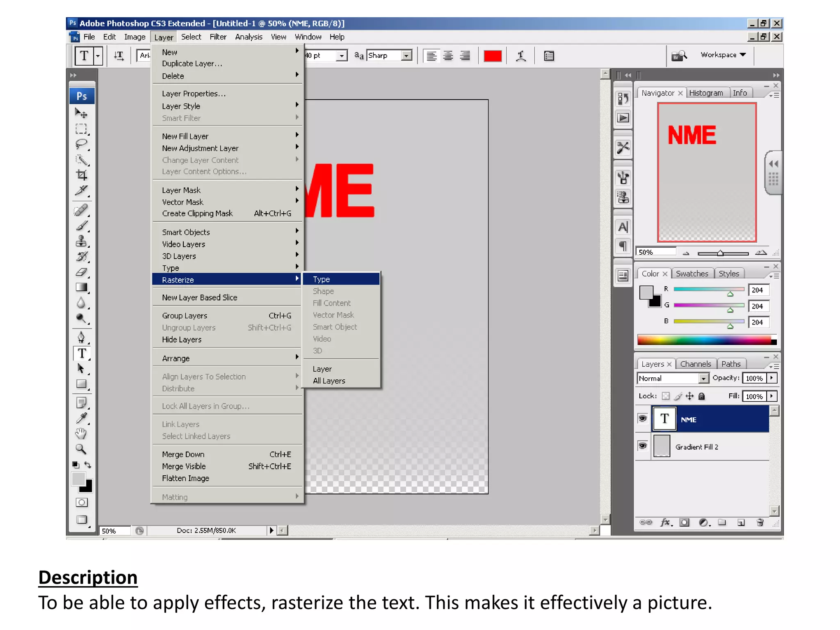840x630 pixels.
Task: Toggle Lock position
Action: pos(690,396)
